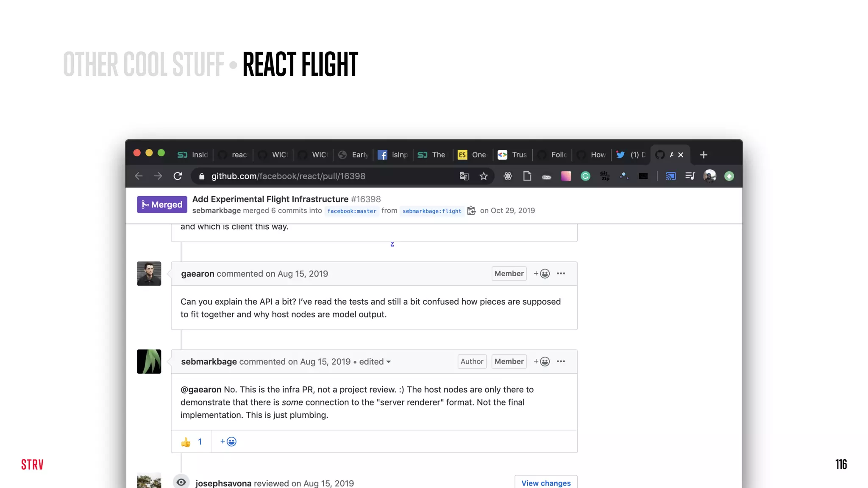Click the Author badge on sebmarkbage's comment
Image resolution: width=868 pixels, height=488 pixels.
click(472, 361)
